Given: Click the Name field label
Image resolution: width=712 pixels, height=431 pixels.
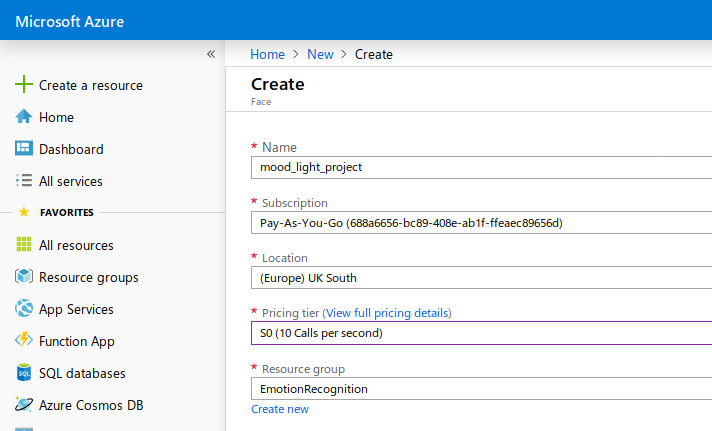Looking at the screenshot, I should [x=279, y=147].
